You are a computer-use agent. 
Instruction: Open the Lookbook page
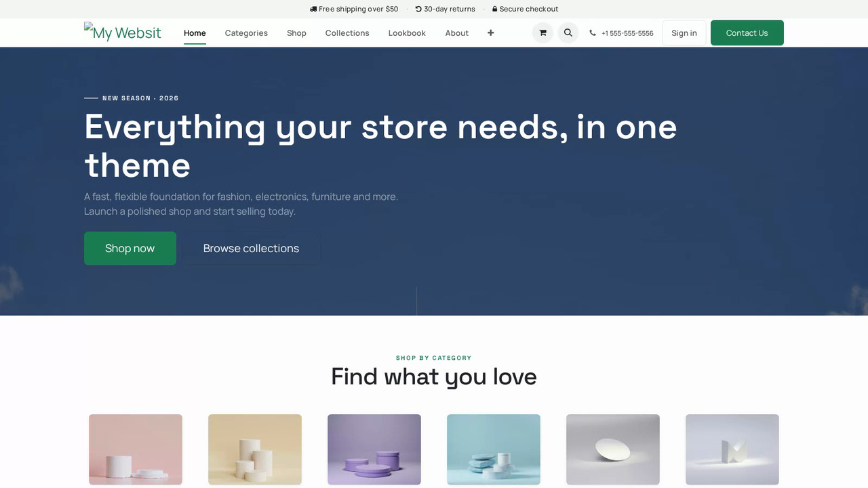pyautogui.click(x=407, y=33)
